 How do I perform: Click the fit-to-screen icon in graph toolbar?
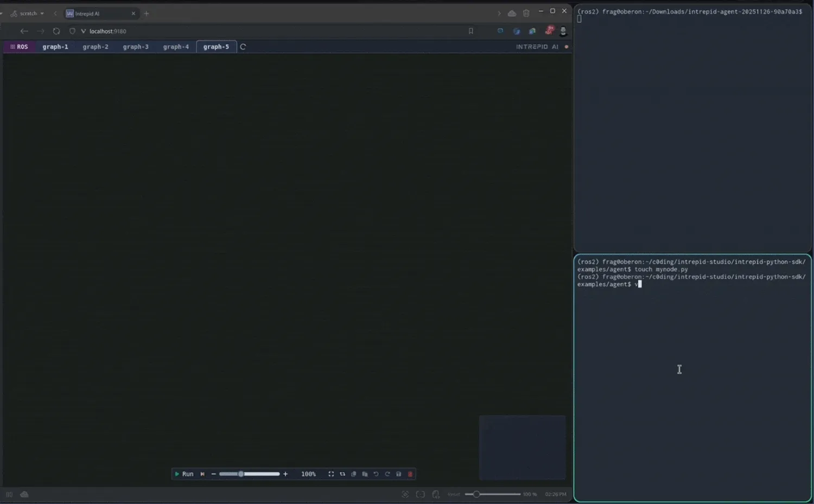point(331,474)
